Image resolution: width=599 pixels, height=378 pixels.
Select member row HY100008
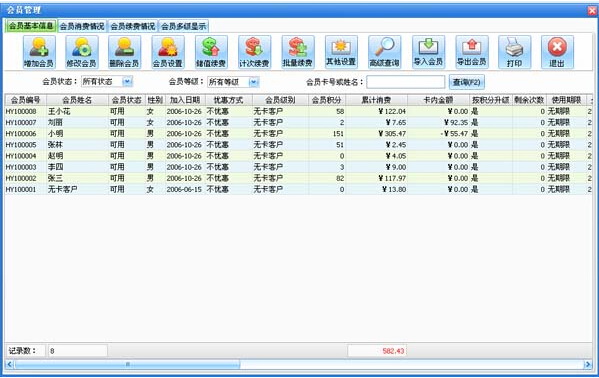(x=298, y=111)
